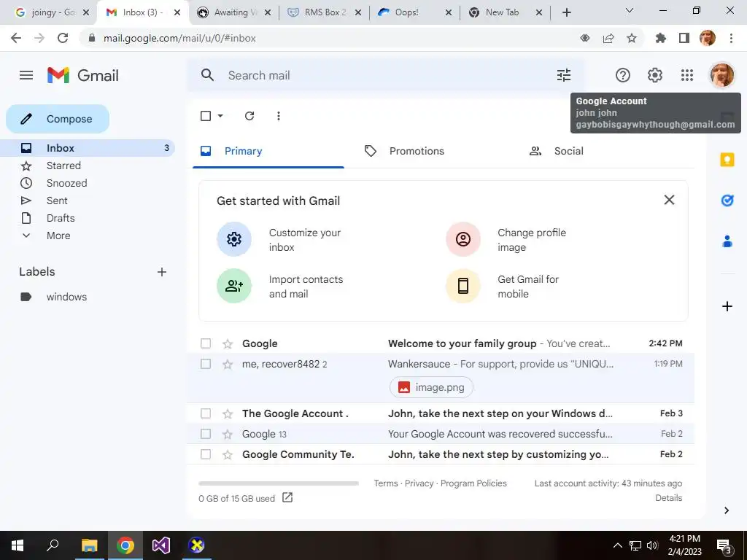Open the Privacy link

[419, 483]
